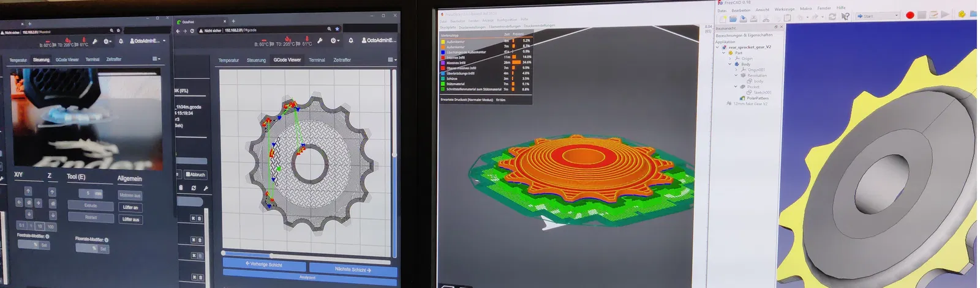Viewport: 980px width, 288px height.
Task: Open the Start workbench dropdown in FreeCAD
Action: 877,16
